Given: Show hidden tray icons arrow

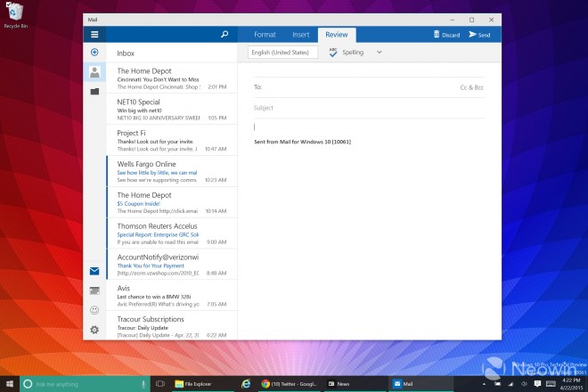Looking at the screenshot, I should pyautogui.click(x=484, y=384).
